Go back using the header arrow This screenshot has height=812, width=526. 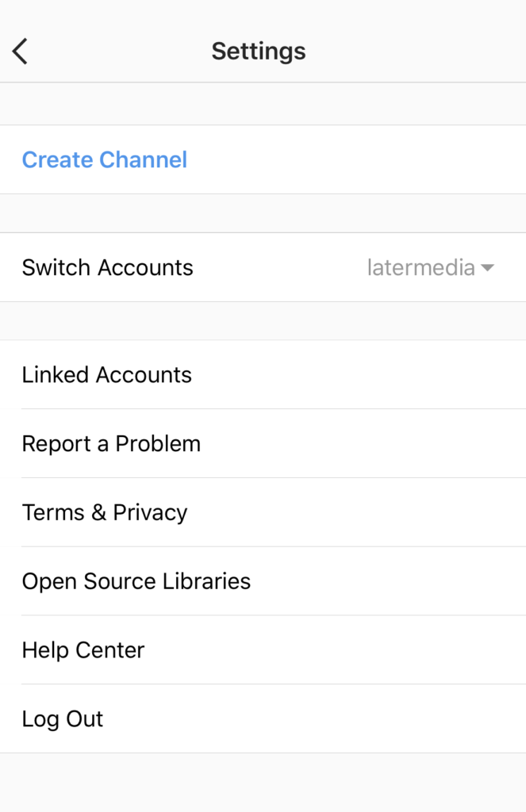tap(20, 52)
